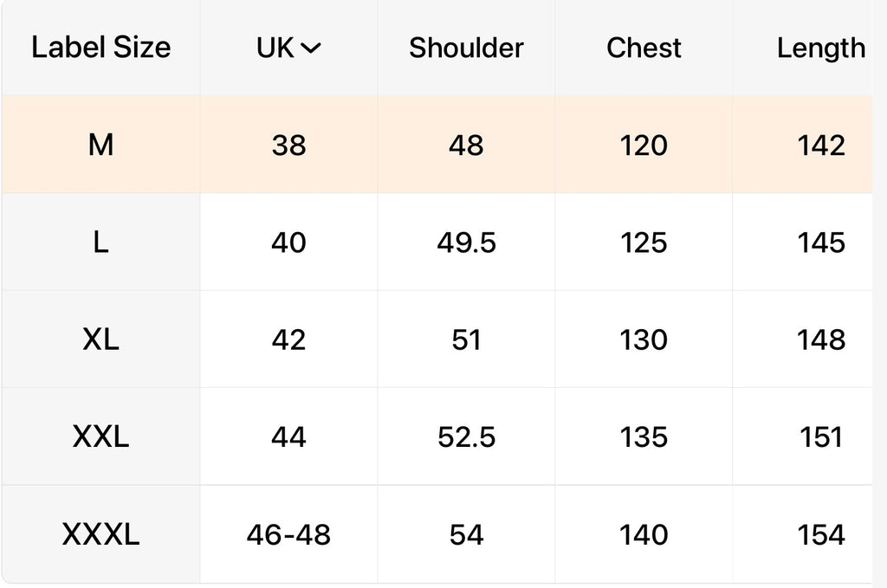The height and width of the screenshot is (588, 887).
Task: Open the UK size region dropdown
Action: click(x=289, y=48)
